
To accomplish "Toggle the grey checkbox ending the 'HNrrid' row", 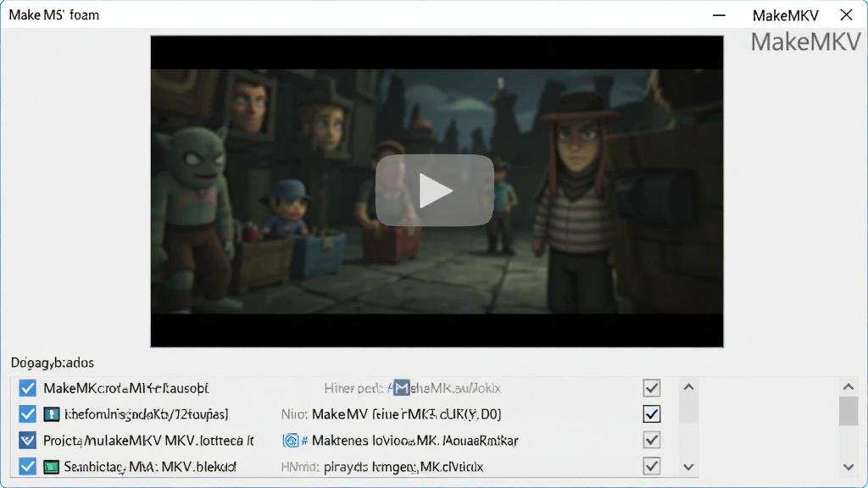I will click(652, 467).
